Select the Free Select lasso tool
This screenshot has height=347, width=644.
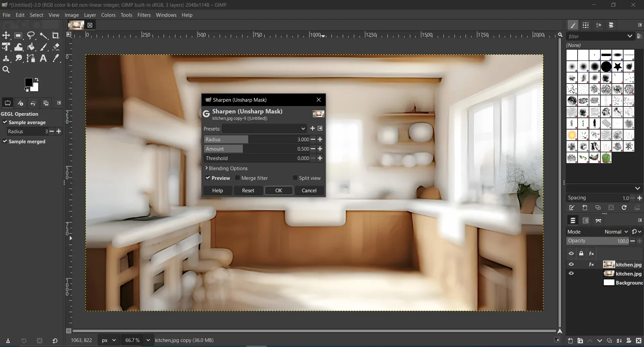[x=31, y=36]
